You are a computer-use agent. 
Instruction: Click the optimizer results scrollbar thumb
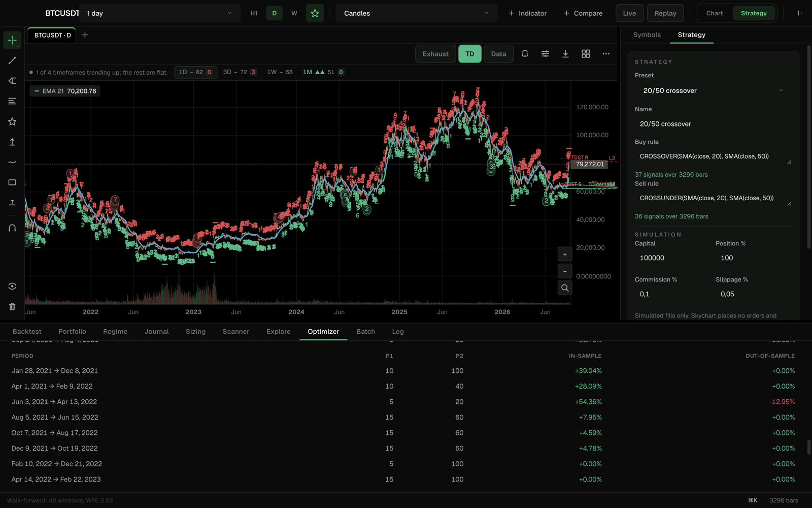(808, 448)
